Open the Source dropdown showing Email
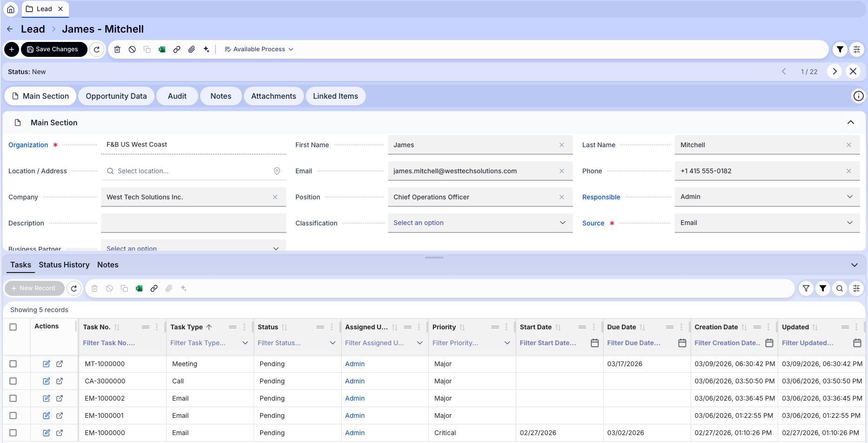 (767, 223)
